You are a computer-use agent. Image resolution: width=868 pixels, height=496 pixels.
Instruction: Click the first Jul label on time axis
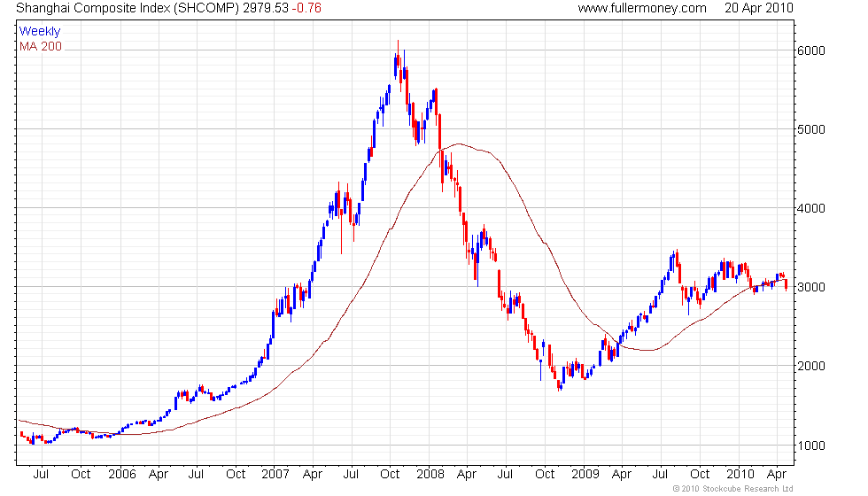[x=41, y=474]
